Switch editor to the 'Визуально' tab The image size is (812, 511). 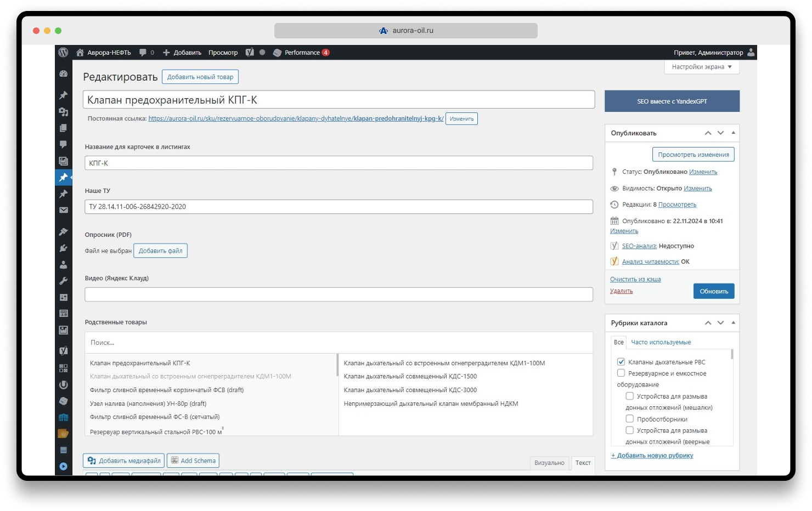point(549,463)
